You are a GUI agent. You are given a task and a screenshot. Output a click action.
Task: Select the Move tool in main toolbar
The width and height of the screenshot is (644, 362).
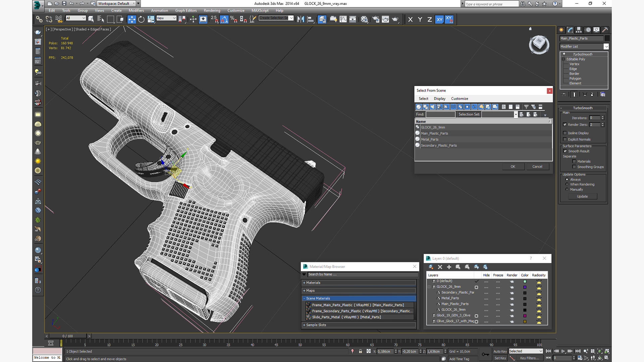[131, 19]
